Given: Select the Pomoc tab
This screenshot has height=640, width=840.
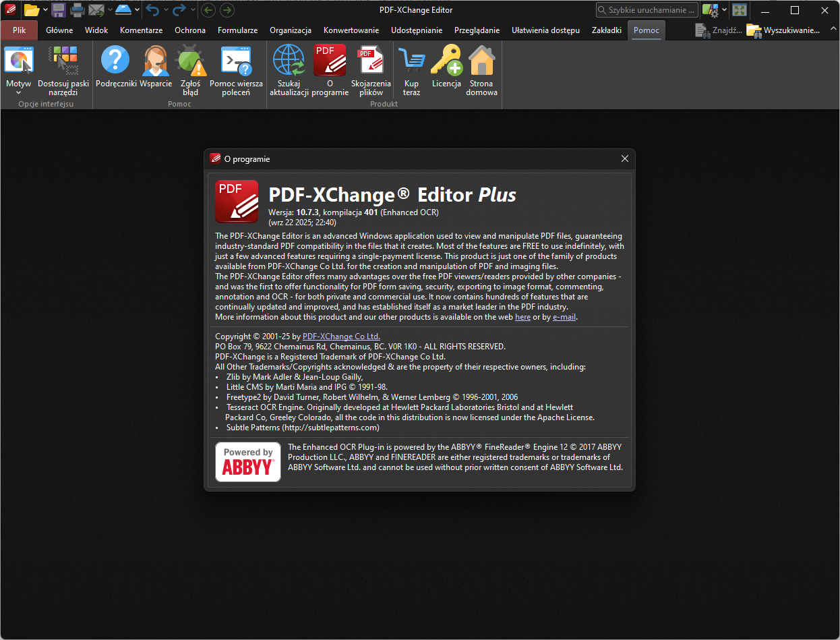Looking at the screenshot, I should (x=647, y=30).
